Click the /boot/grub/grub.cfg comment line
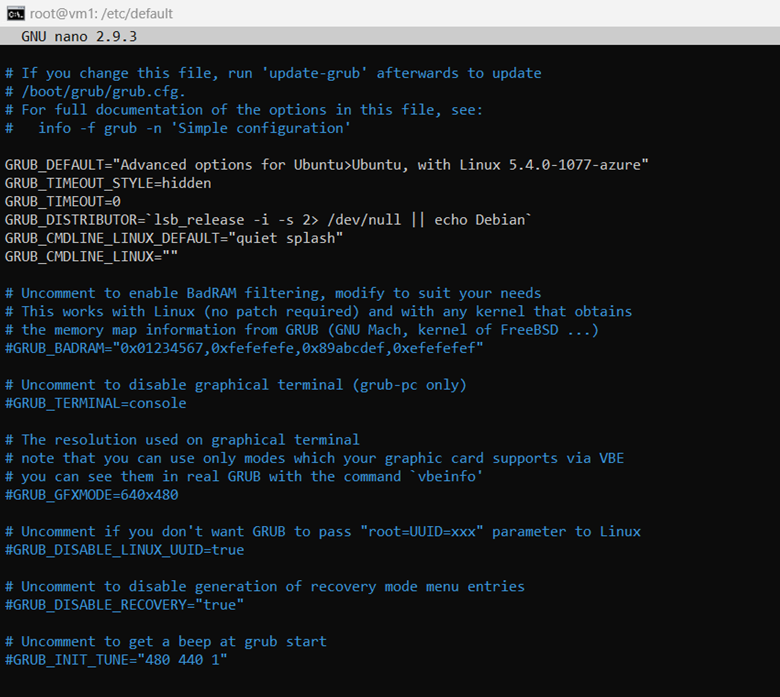Image resolution: width=780 pixels, height=697 pixels. coord(96,92)
